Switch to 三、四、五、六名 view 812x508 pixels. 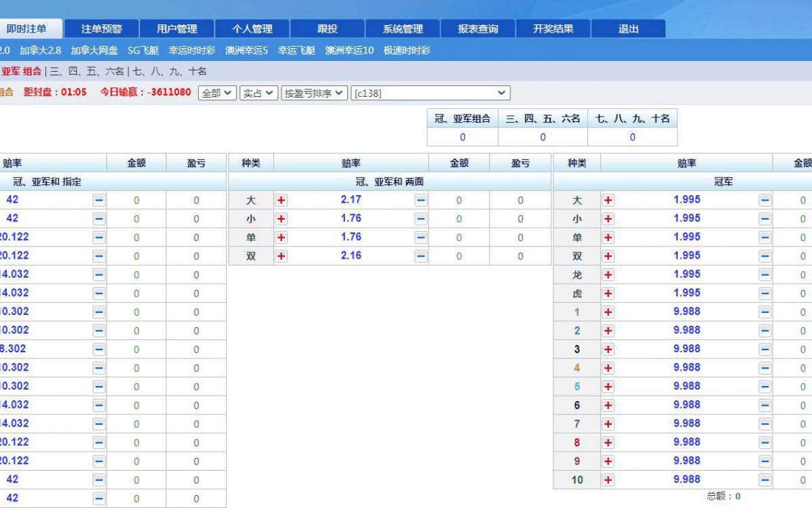[87, 71]
